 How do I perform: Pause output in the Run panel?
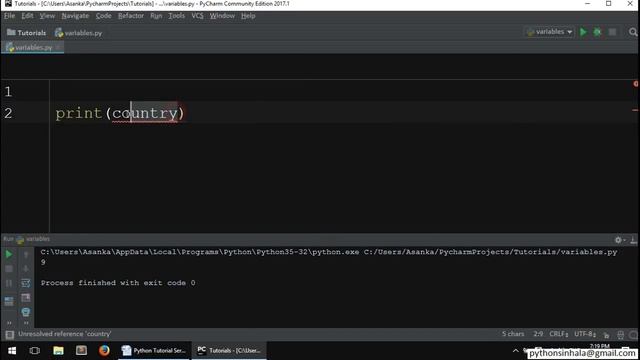point(9,283)
